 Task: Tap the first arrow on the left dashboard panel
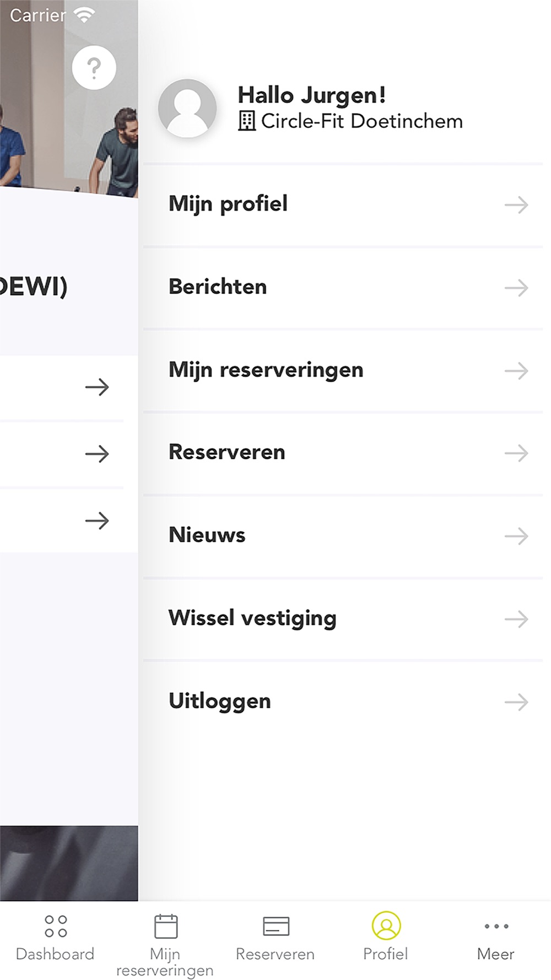(x=97, y=387)
